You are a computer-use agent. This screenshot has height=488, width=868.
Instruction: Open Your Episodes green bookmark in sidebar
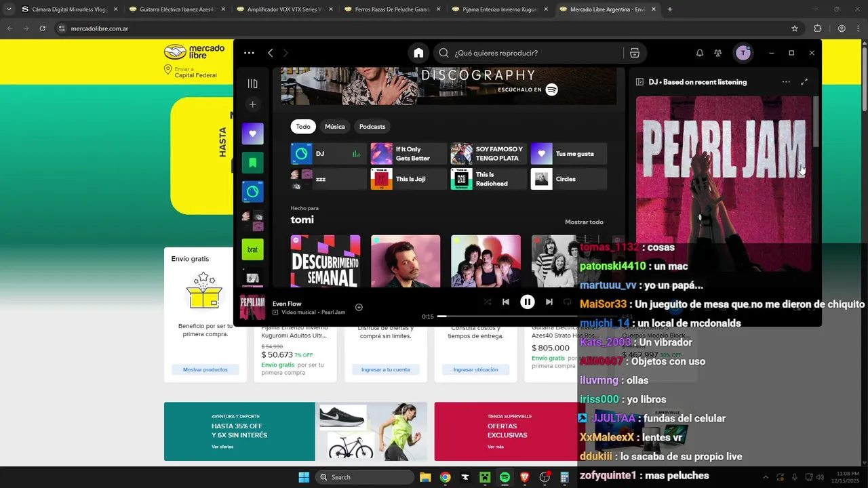point(253,163)
